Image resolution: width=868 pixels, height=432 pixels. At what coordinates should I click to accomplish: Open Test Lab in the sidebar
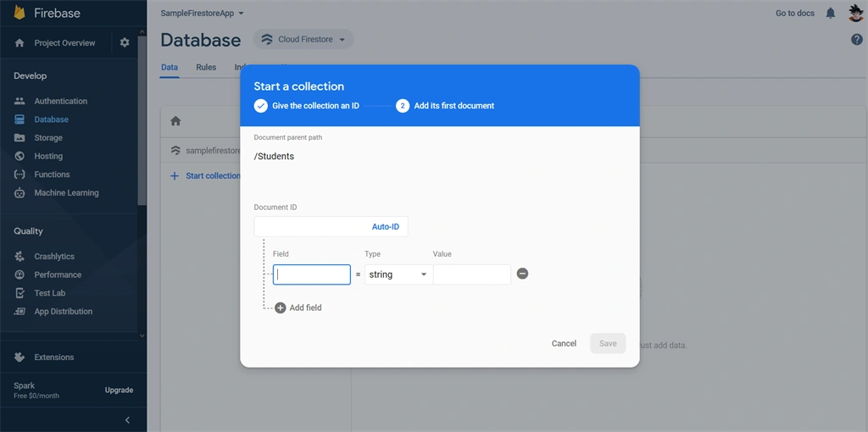click(50, 292)
